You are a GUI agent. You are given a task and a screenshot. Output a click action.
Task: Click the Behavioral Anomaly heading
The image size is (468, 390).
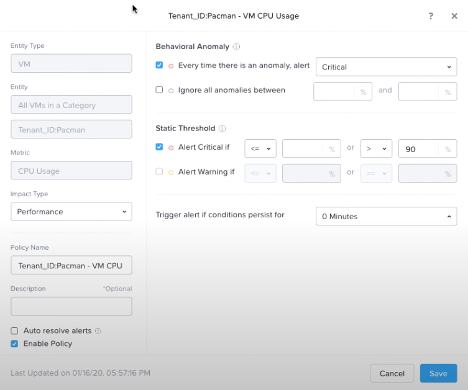[x=192, y=47]
